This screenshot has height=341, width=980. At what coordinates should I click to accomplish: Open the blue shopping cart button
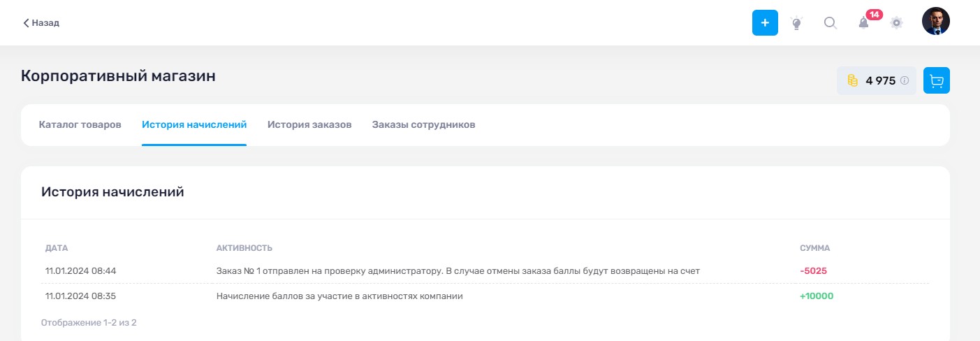(x=937, y=80)
